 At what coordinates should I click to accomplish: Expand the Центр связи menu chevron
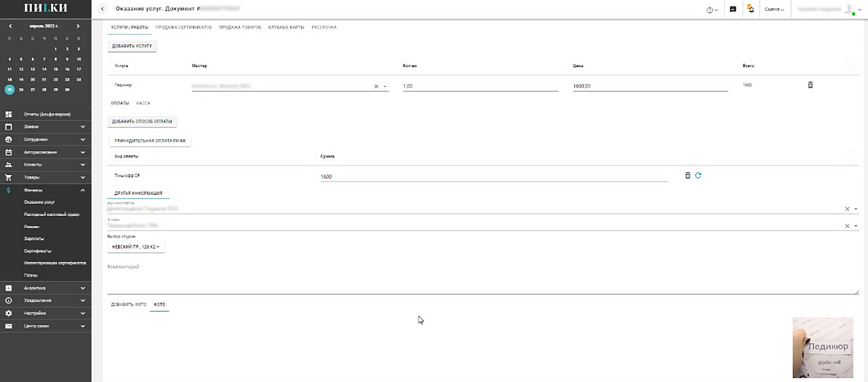click(83, 326)
